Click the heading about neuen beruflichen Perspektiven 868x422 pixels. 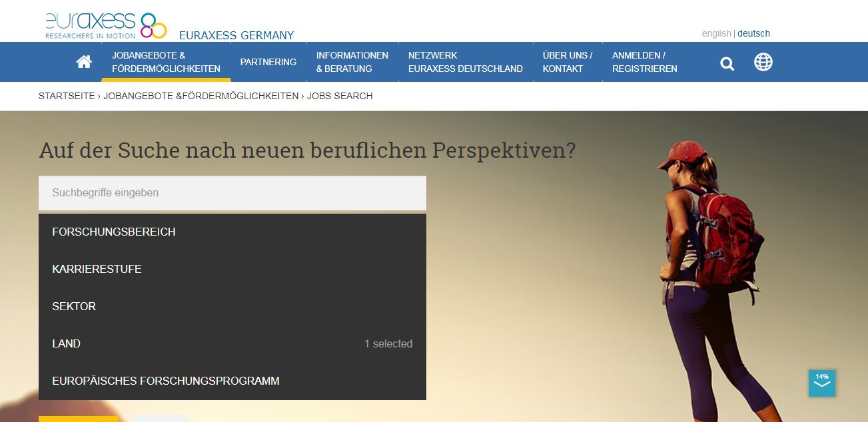pos(307,150)
